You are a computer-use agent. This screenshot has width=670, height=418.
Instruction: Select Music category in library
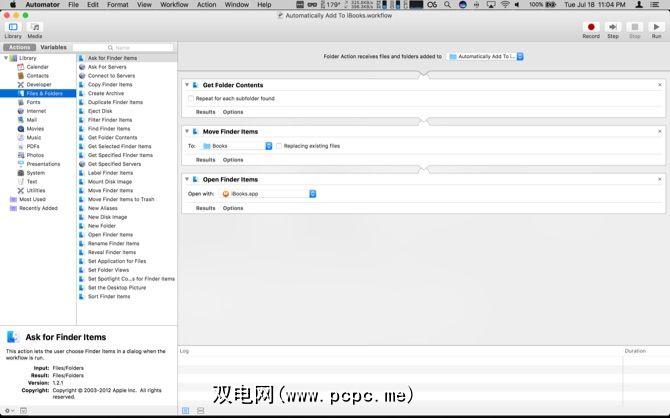34,138
